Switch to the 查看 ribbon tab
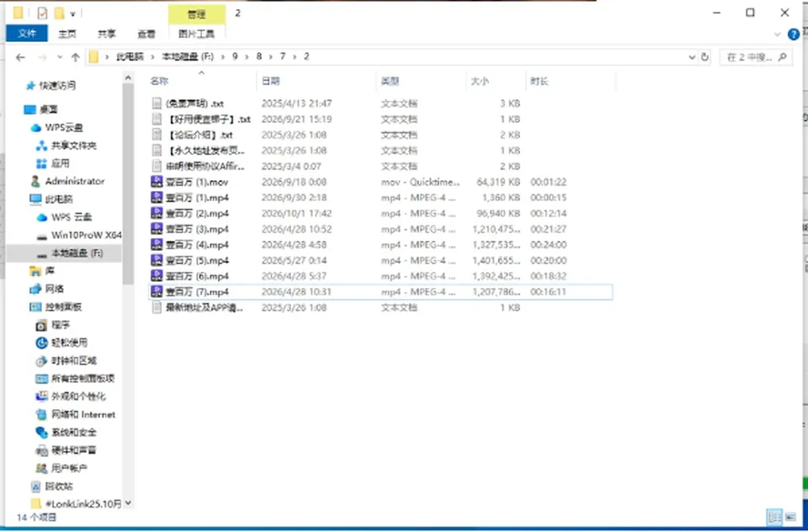The image size is (808, 532). coord(146,34)
